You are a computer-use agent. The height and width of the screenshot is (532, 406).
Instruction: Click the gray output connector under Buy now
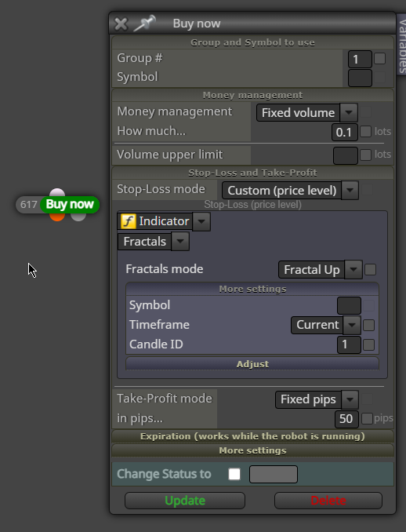point(78,217)
